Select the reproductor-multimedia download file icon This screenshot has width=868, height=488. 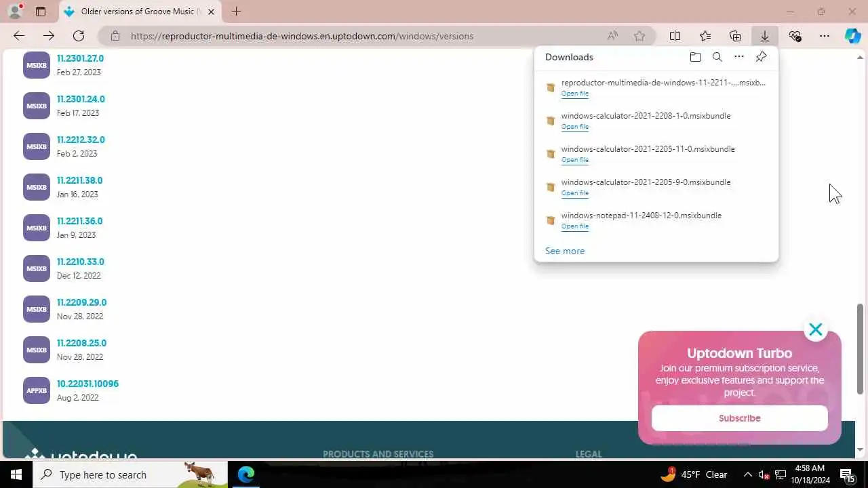(x=551, y=87)
